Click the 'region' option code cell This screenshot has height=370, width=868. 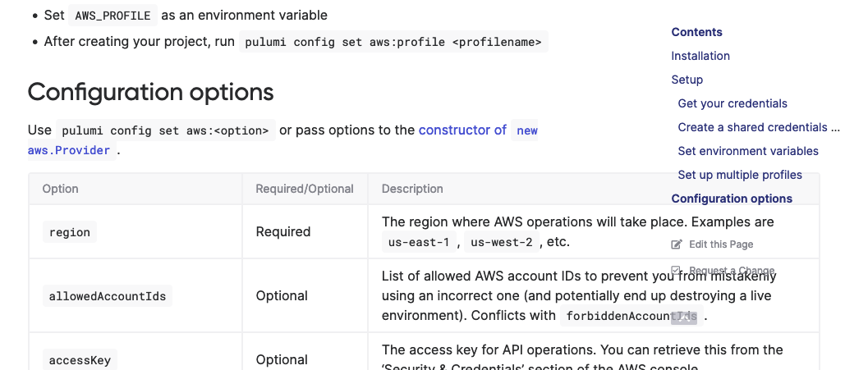tap(70, 232)
